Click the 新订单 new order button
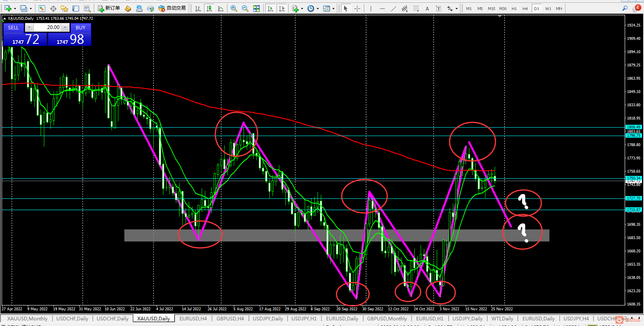Image resolution: width=644 pixels, height=326 pixels. click(109, 8)
